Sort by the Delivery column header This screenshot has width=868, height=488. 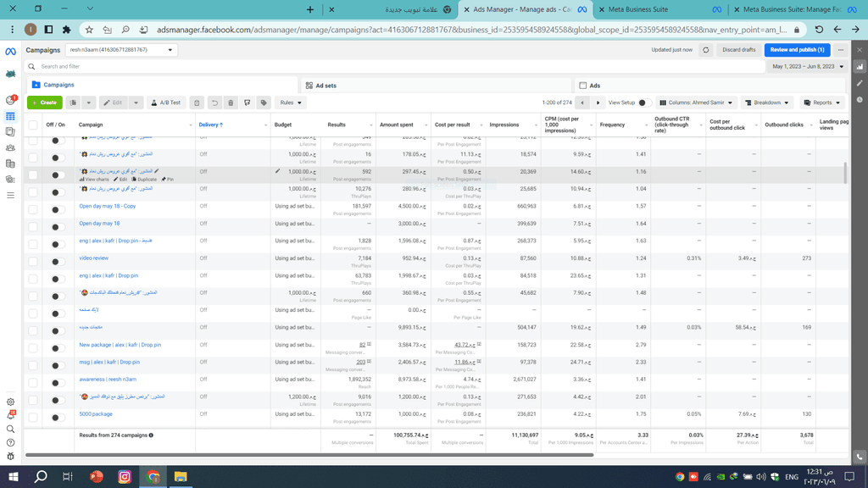pyautogui.click(x=211, y=125)
